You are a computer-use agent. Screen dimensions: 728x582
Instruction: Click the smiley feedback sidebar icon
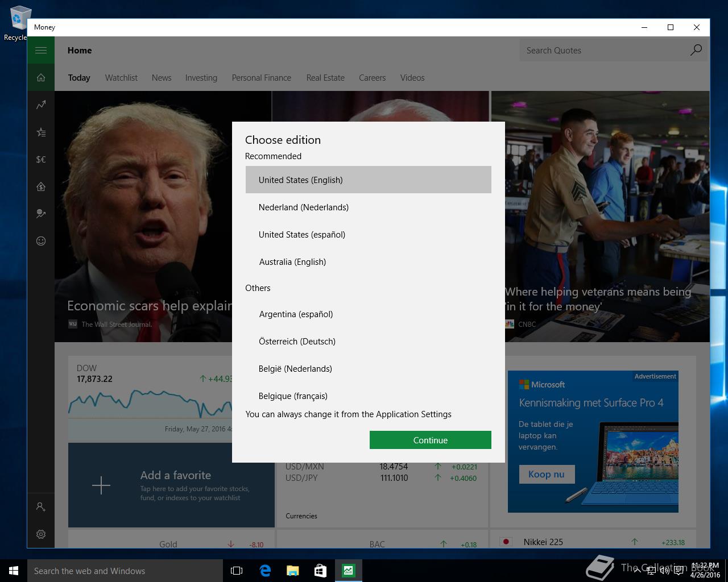coord(41,241)
